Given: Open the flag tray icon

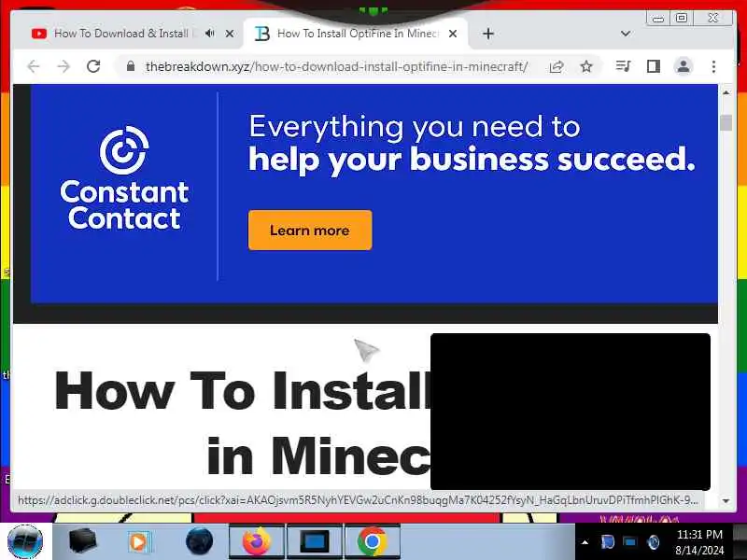Looking at the screenshot, I should point(608,542).
